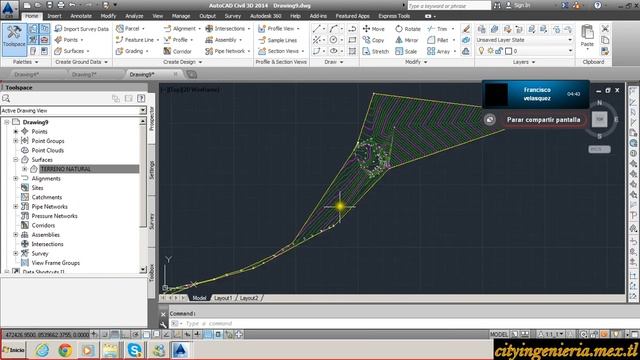Click the Toolspace help icon

(141, 98)
